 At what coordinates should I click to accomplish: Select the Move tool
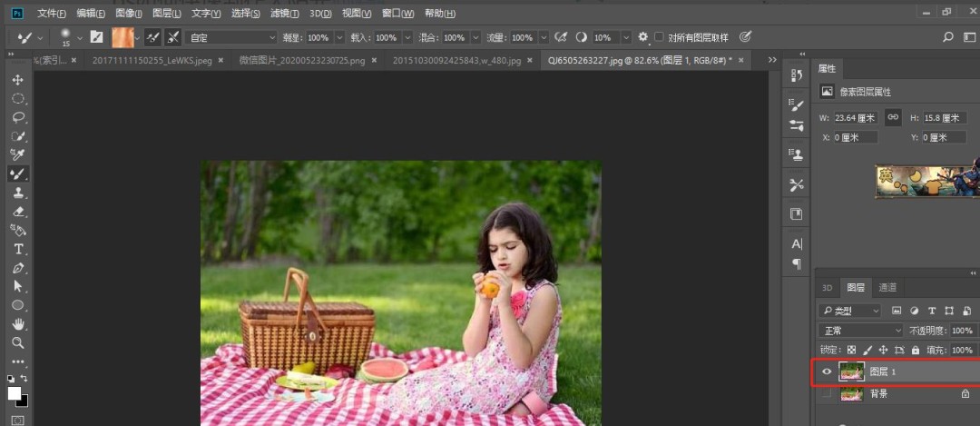(17, 80)
